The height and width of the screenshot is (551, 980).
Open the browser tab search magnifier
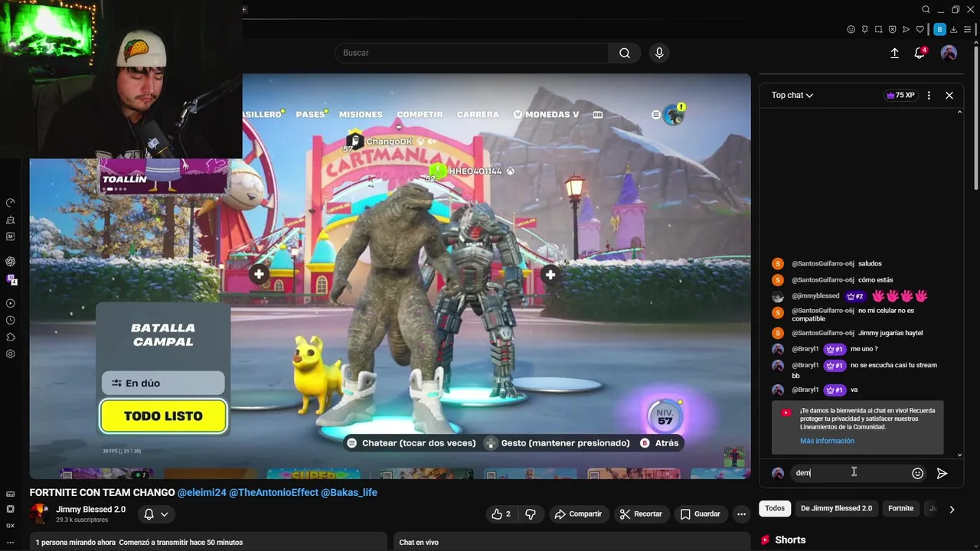(x=926, y=10)
